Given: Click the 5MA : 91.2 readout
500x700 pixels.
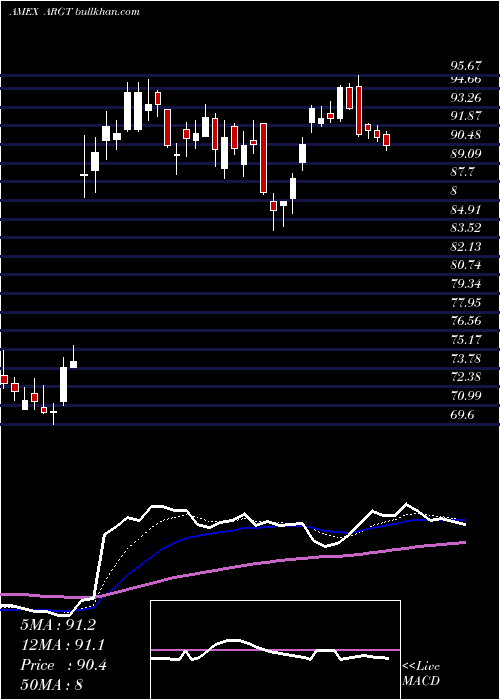Looking at the screenshot, I should pyautogui.click(x=58, y=625).
